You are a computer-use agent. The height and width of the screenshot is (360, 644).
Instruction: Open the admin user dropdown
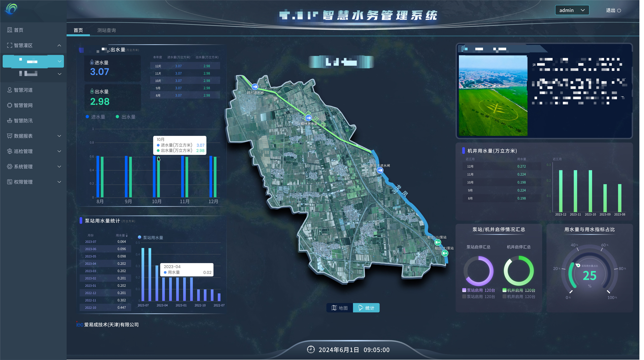coord(572,10)
